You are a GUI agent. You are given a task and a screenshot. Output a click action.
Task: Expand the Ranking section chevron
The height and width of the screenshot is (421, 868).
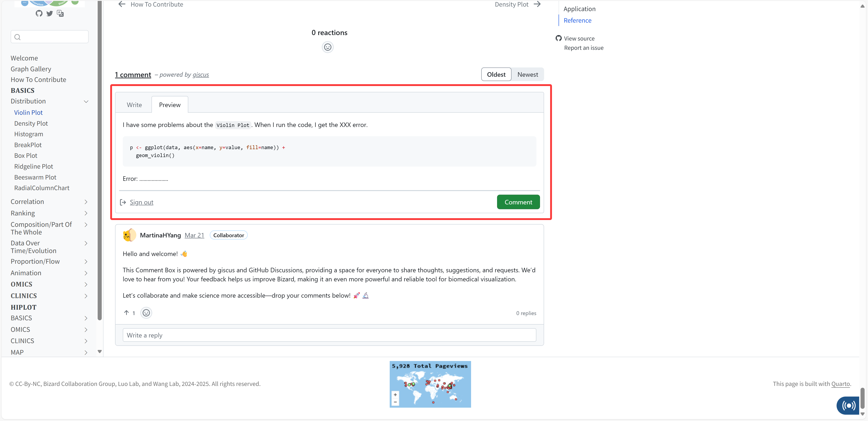click(86, 213)
